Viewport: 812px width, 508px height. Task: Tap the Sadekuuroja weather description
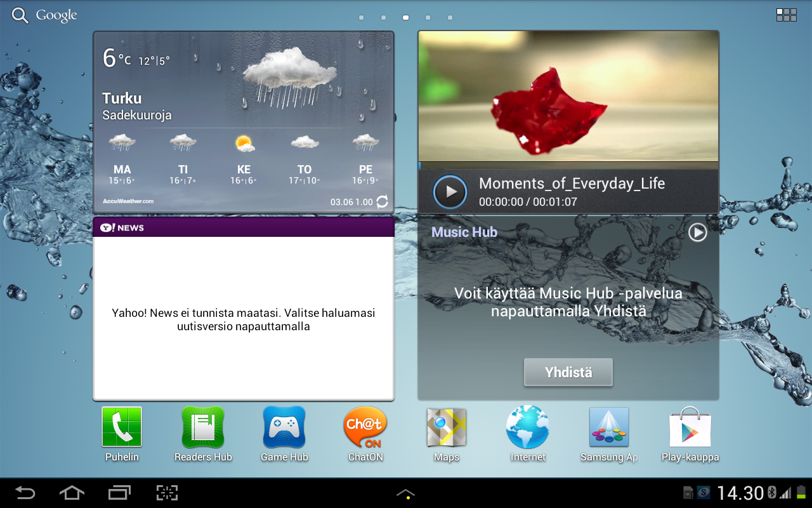(137, 116)
